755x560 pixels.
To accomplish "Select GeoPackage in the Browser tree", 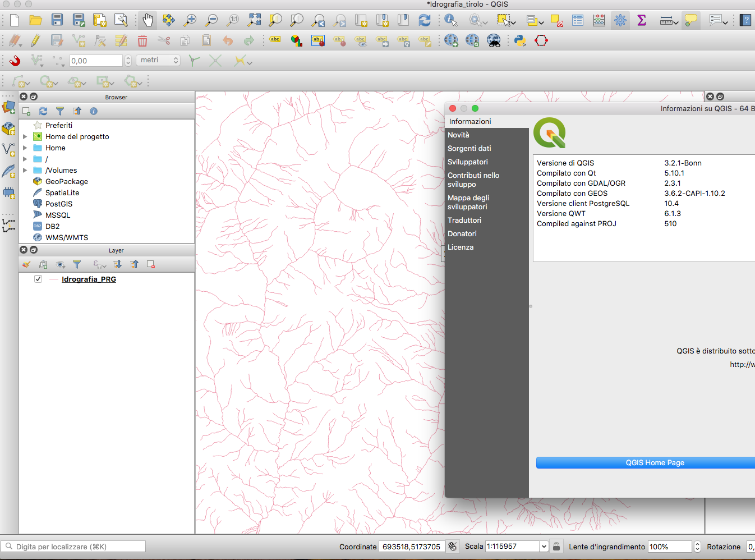I will pos(67,181).
